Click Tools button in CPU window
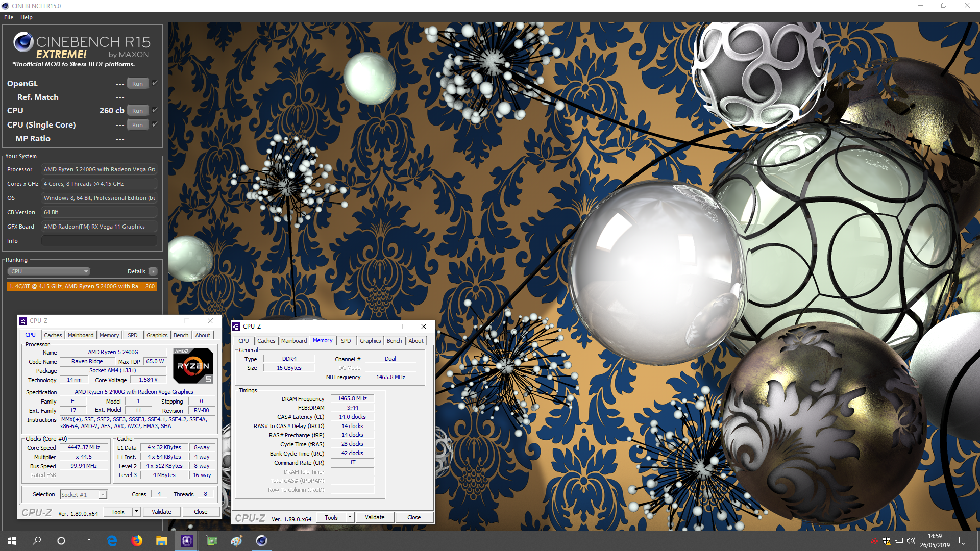 (x=118, y=512)
